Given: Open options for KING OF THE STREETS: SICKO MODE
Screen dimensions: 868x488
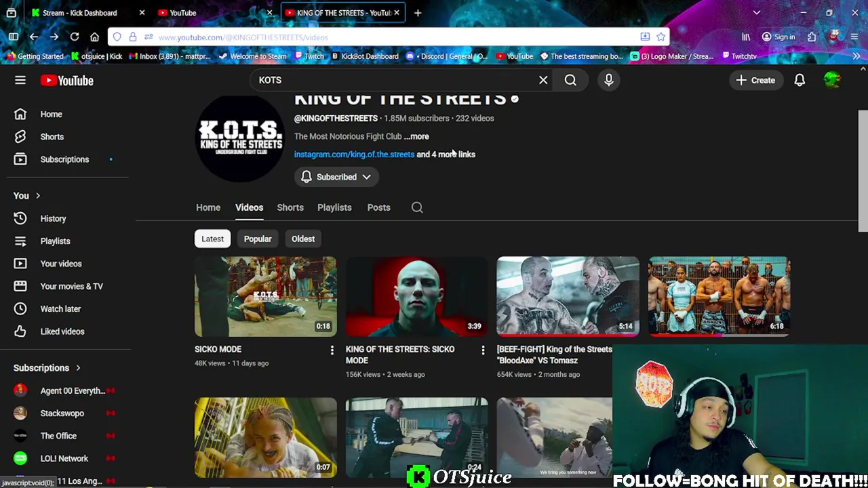Looking at the screenshot, I should [483, 350].
